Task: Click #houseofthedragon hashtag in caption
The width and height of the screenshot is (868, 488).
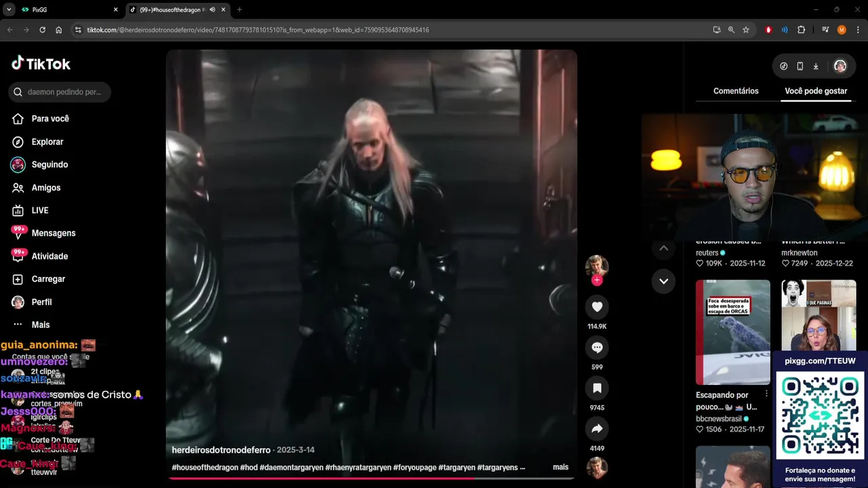Action: (205, 468)
